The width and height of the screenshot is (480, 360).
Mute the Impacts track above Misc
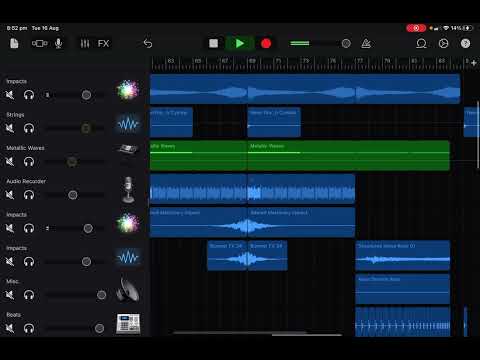coord(10,262)
